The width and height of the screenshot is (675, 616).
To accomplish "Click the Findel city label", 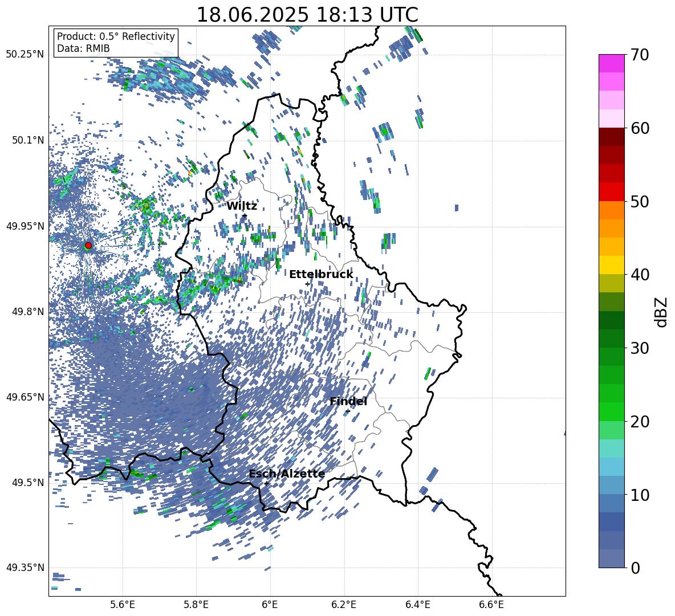I will point(348,401).
